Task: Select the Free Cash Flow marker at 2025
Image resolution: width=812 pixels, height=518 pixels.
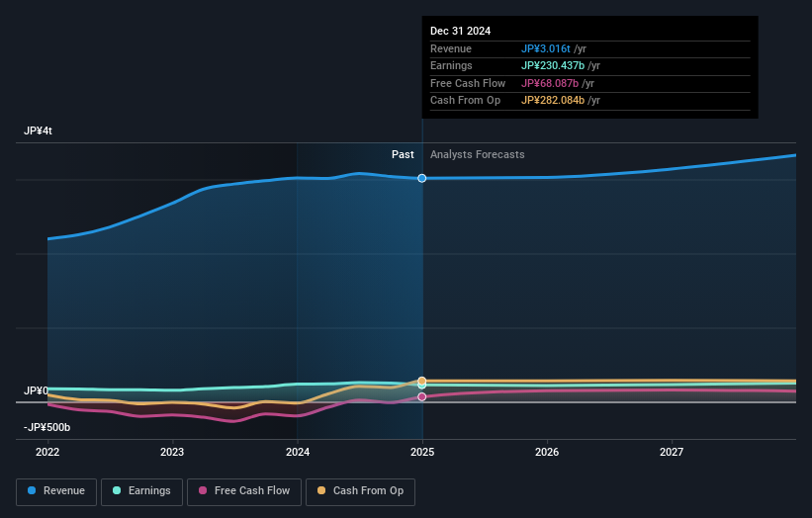Action: 422,397
